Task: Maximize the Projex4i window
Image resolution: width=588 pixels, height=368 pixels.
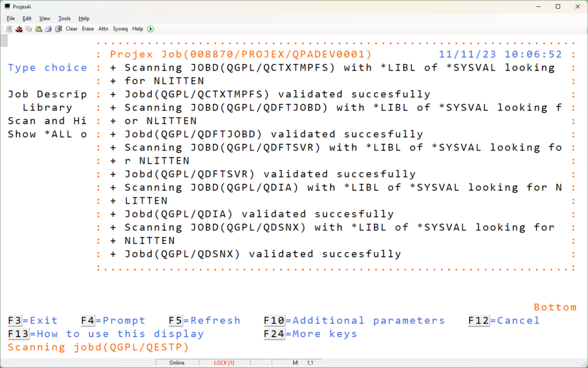Action: [x=558, y=6]
